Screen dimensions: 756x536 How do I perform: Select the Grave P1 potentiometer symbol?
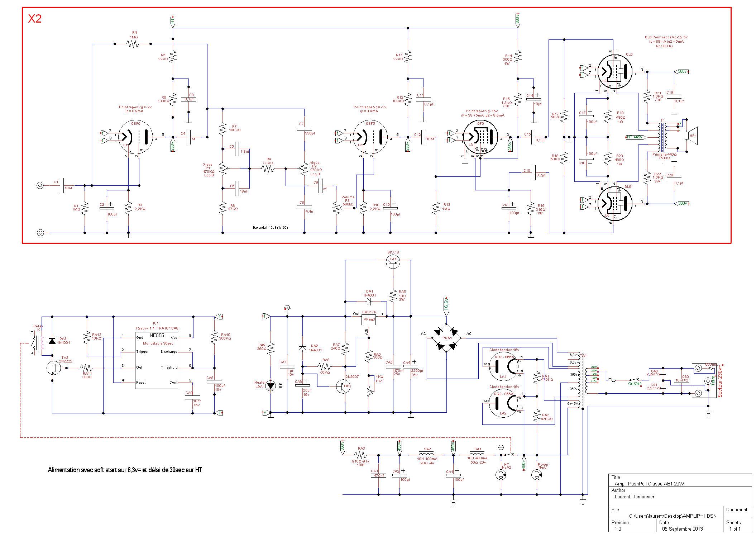click(x=224, y=169)
